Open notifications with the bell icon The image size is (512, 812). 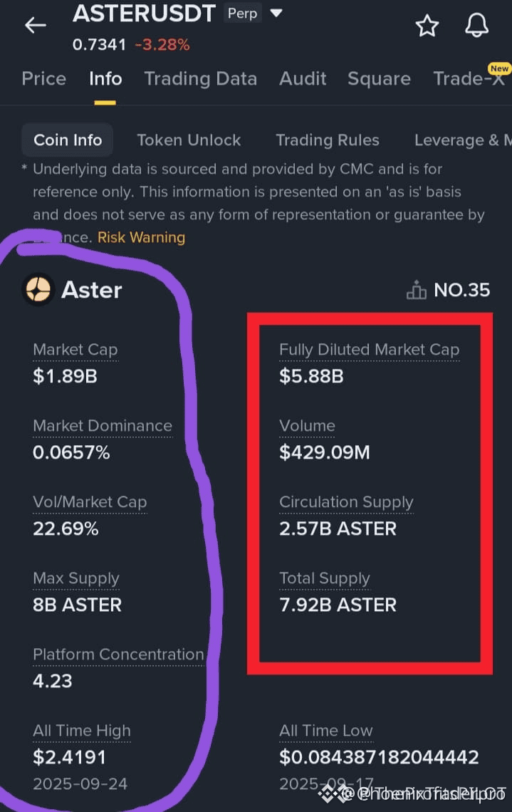coord(477,25)
